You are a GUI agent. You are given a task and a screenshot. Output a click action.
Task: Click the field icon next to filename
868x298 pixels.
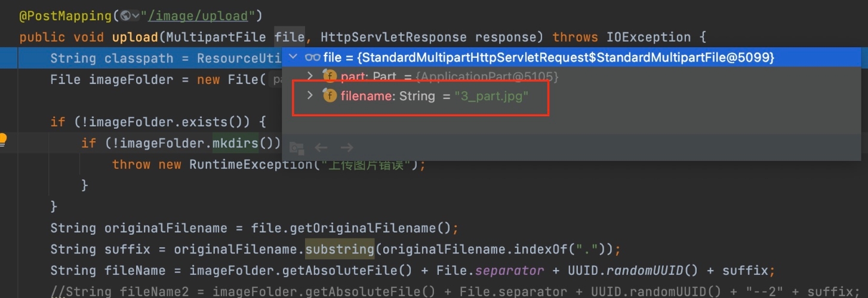click(330, 95)
